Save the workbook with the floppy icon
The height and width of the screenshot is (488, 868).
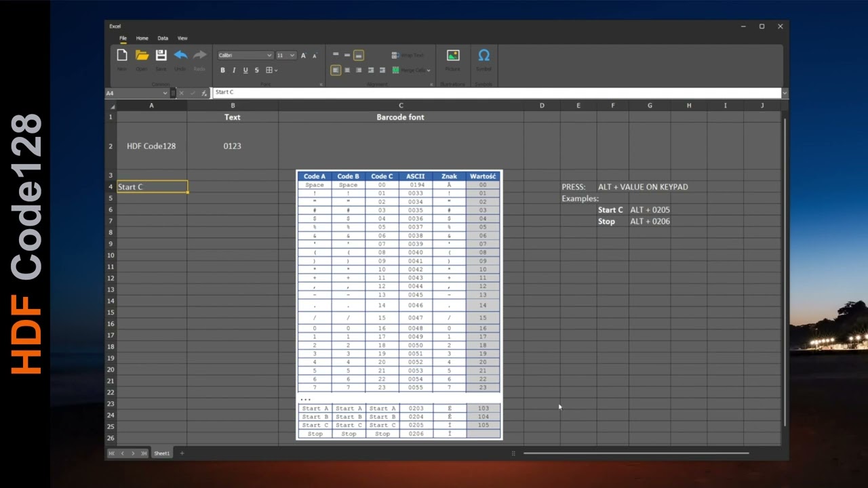point(161,56)
